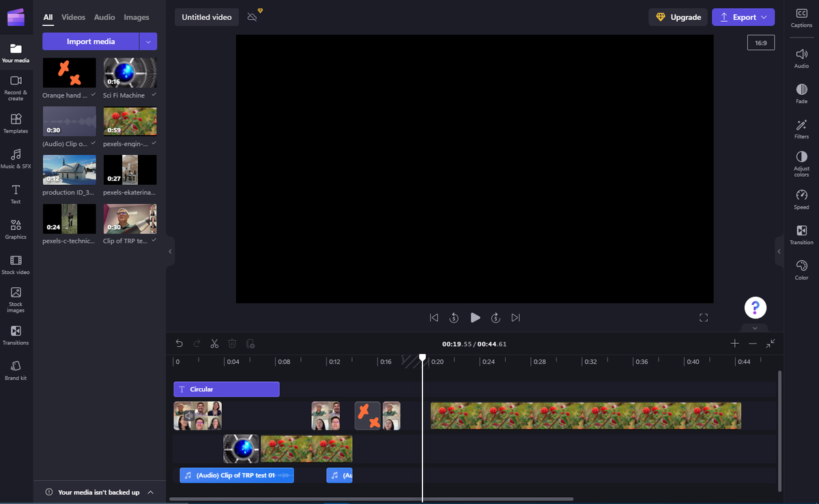
Task: Rename the Untitled video title
Action: click(207, 17)
